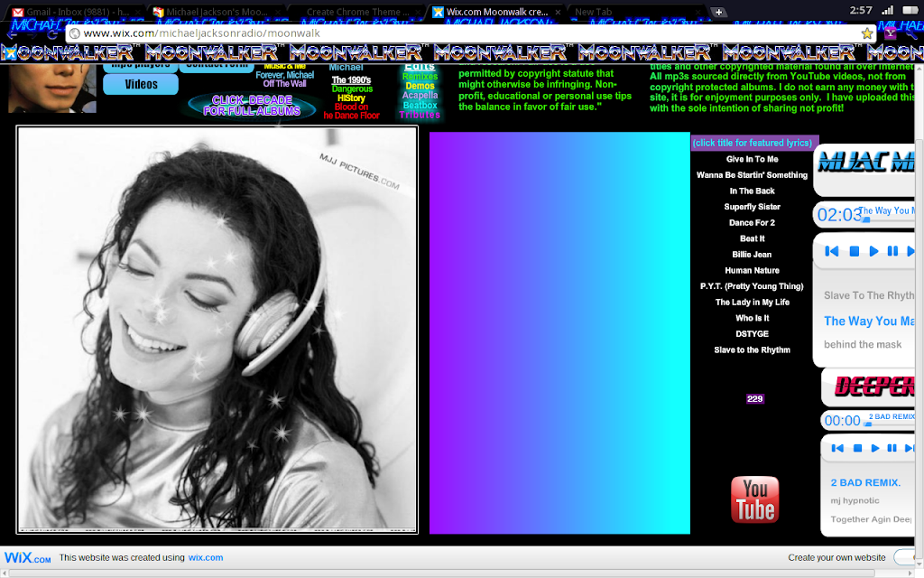
Task: Open the Forever, Michael link
Action: point(284,75)
